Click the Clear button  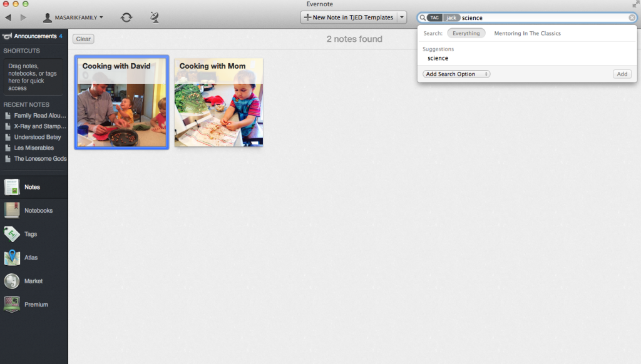point(83,39)
